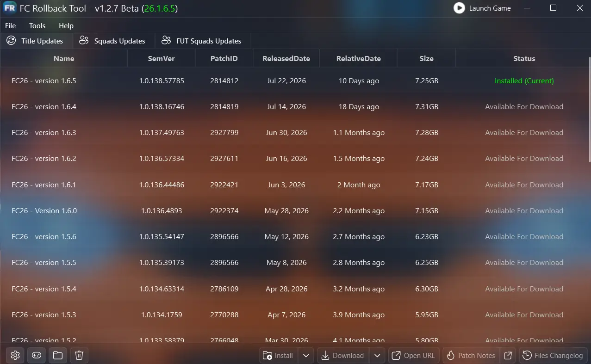Viewport: 591px width, 364px height.
Task: Select FC26 - version 1.6.1 row
Action: click(x=294, y=185)
